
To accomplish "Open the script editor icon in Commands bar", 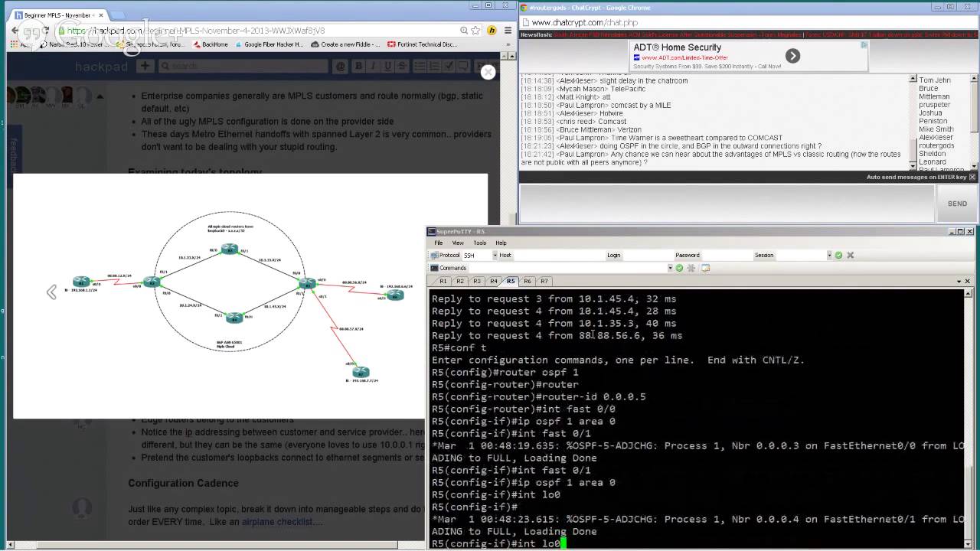I will coord(705,268).
